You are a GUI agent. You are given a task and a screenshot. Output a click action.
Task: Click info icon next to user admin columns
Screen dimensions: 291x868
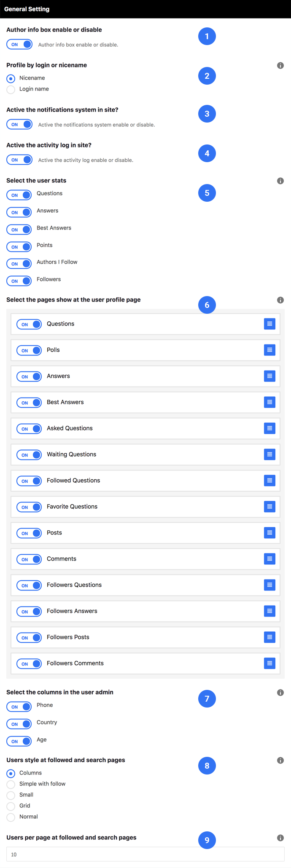[280, 692]
